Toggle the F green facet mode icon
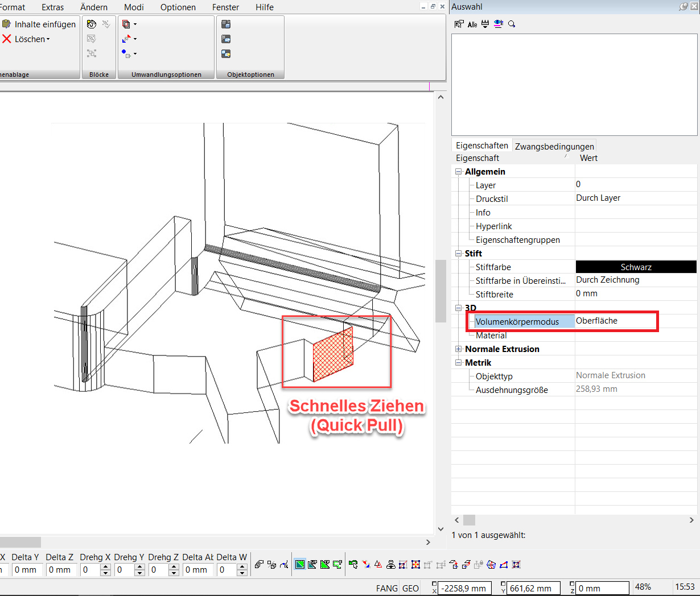The image size is (700, 596). point(337,564)
